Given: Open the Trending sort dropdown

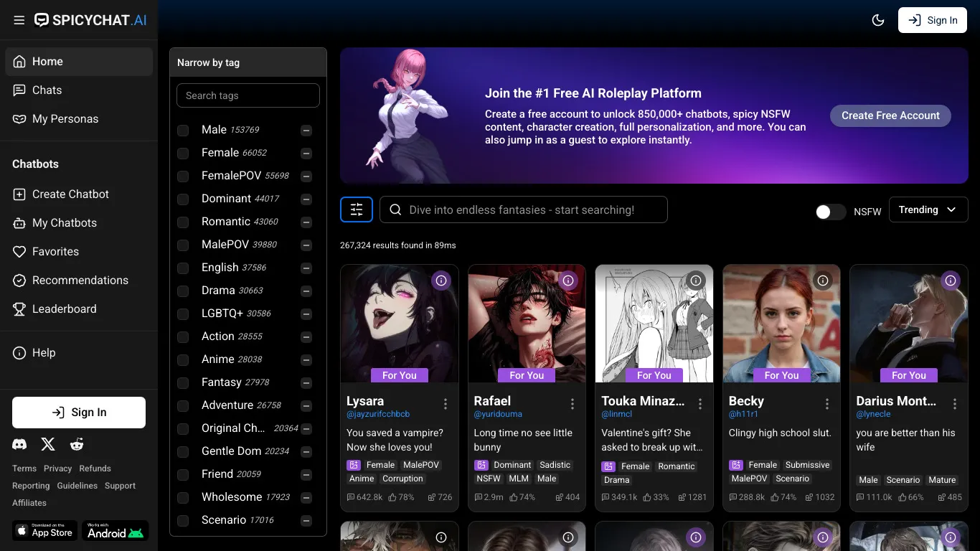Looking at the screenshot, I should click(x=928, y=209).
